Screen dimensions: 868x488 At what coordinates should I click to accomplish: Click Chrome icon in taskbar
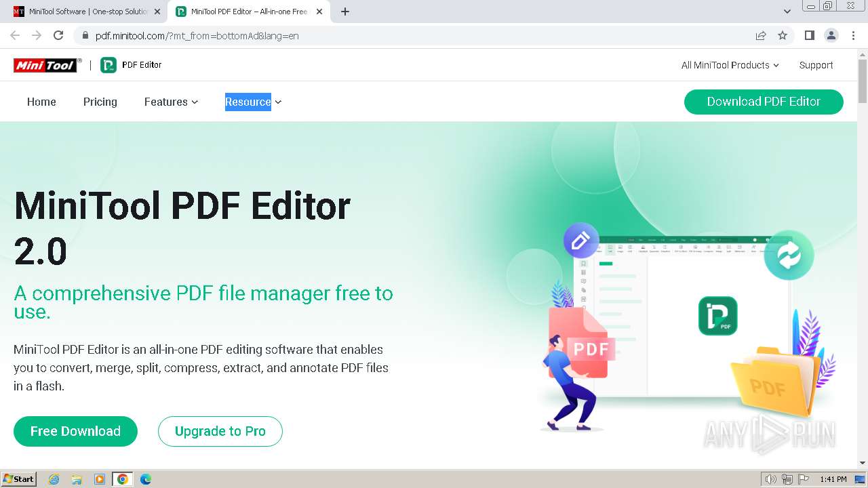(123, 479)
